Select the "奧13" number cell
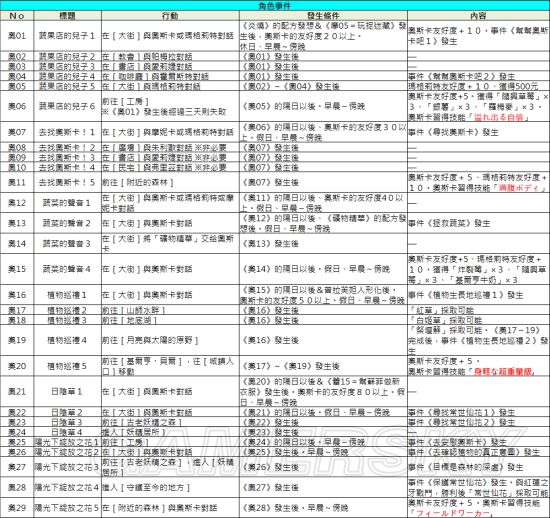Image resolution: width=550 pixels, height=518 pixels. [x=17, y=223]
